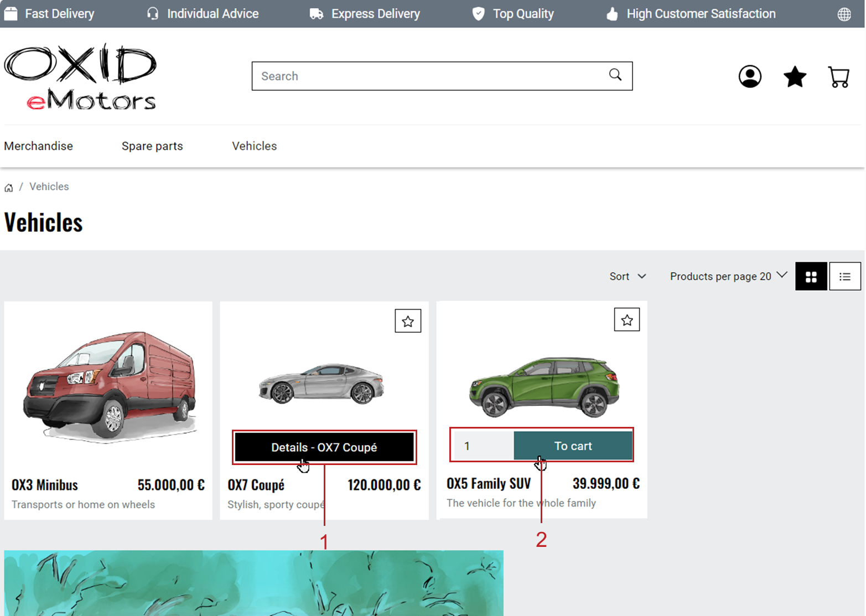
Task: Switch to grid view layout
Action: [x=811, y=276]
